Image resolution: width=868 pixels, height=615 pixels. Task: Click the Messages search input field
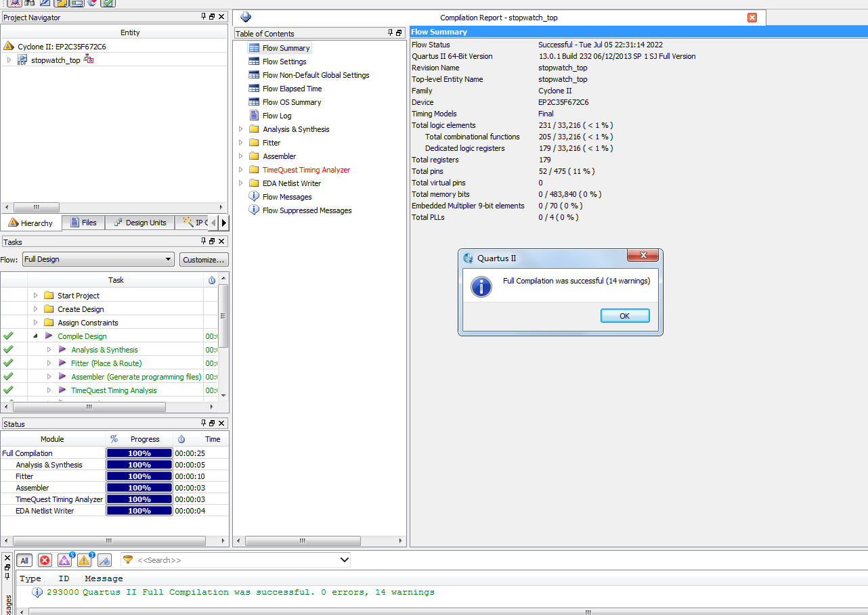[236, 560]
